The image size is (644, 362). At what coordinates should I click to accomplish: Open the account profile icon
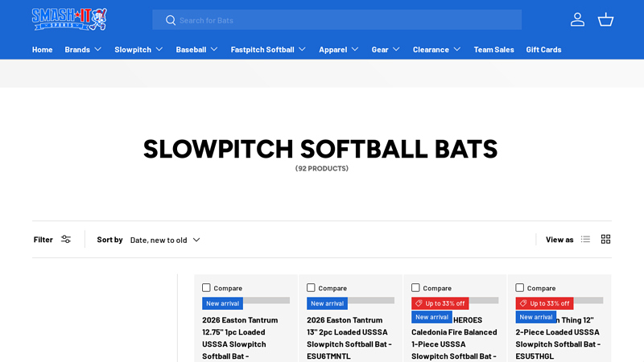tap(577, 19)
